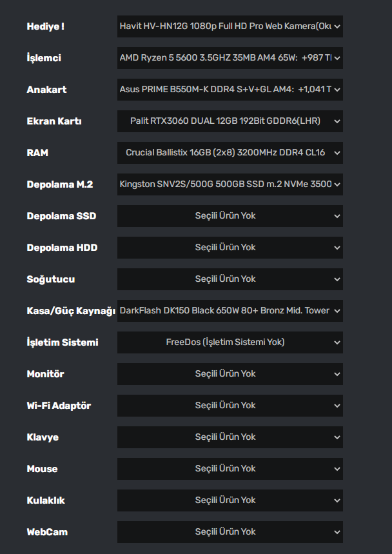The image size is (392, 554).
Task: Click the chevron arrow on Kulaklık dropdown
Action: [x=337, y=500]
